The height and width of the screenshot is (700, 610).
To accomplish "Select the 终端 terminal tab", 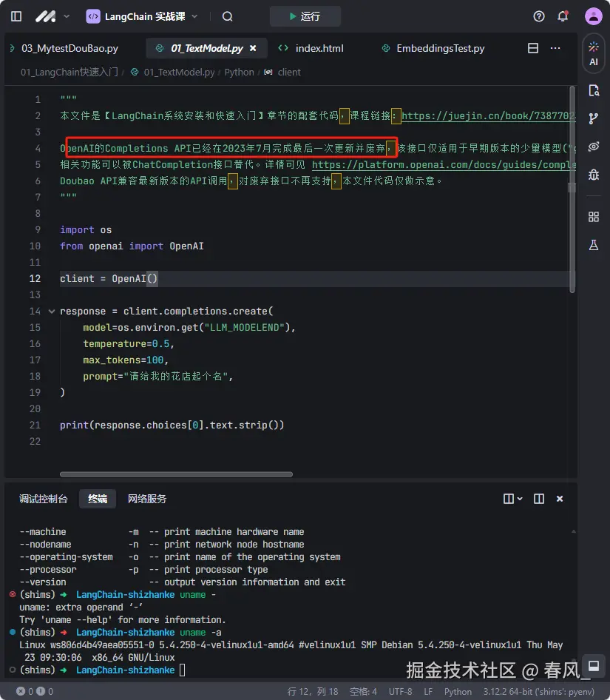I will click(98, 499).
